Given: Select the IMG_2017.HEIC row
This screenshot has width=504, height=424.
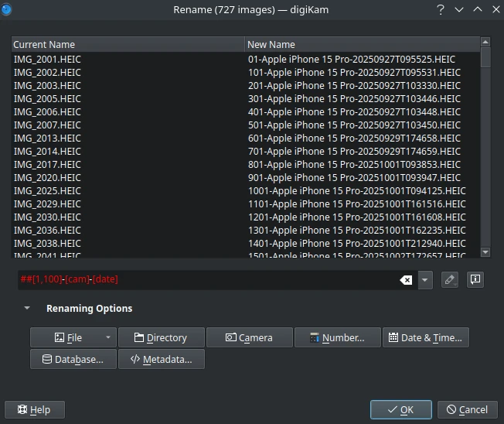Looking at the screenshot, I should (x=246, y=165).
